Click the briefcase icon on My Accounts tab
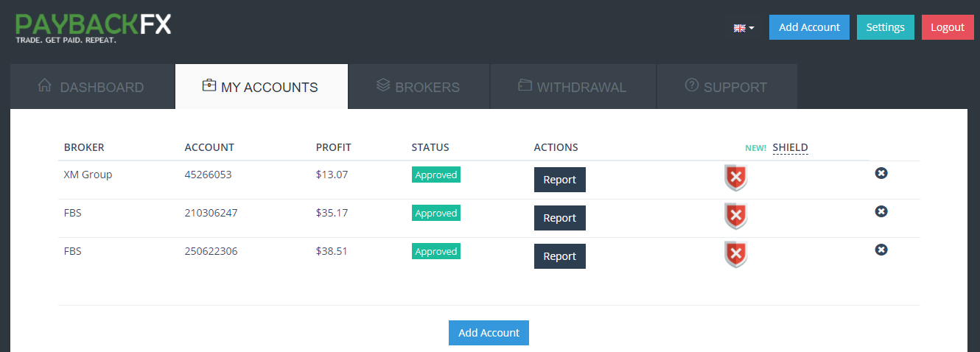 click(209, 85)
